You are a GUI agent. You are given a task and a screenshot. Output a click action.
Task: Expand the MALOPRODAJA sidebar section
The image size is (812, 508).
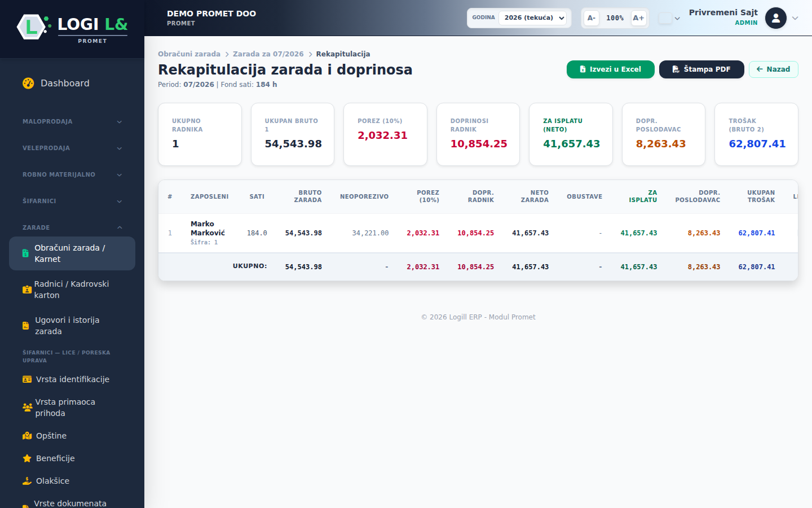click(x=72, y=121)
